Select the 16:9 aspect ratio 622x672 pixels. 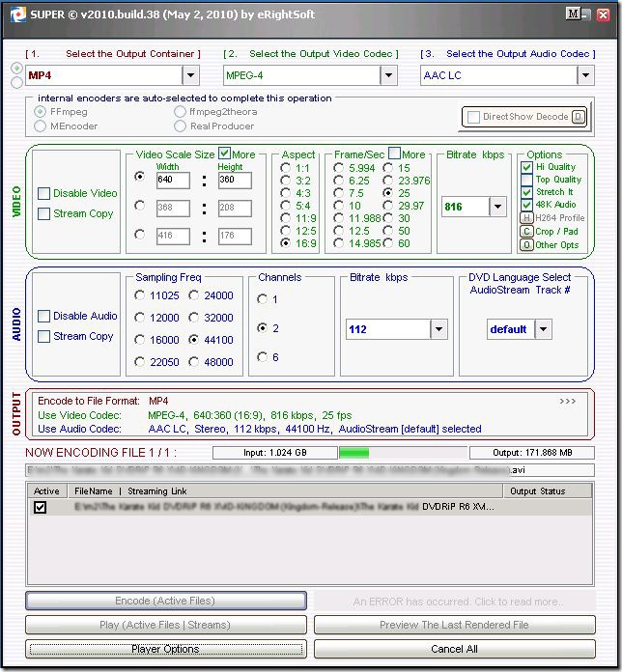pos(285,243)
